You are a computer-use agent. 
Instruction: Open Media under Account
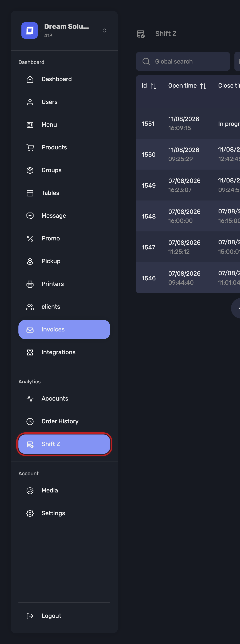pyautogui.click(x=50, y=491)
